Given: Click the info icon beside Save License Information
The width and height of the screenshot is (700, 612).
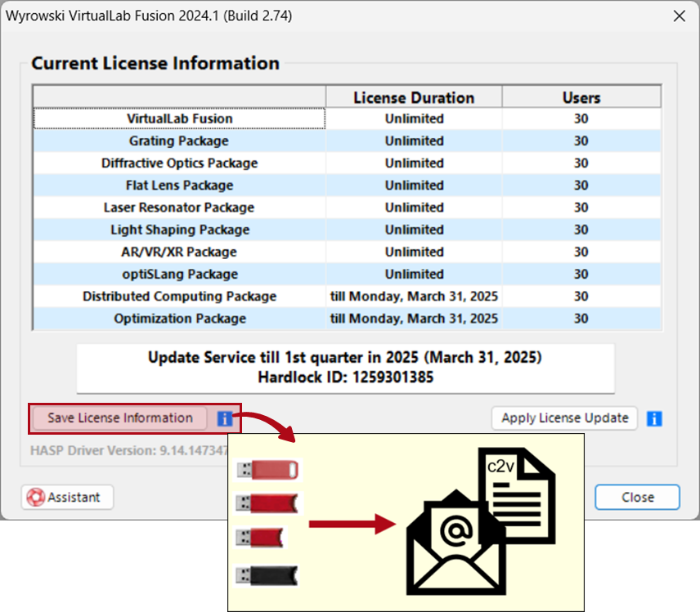Looking at the screenshot, I should (x=225, y=418).
